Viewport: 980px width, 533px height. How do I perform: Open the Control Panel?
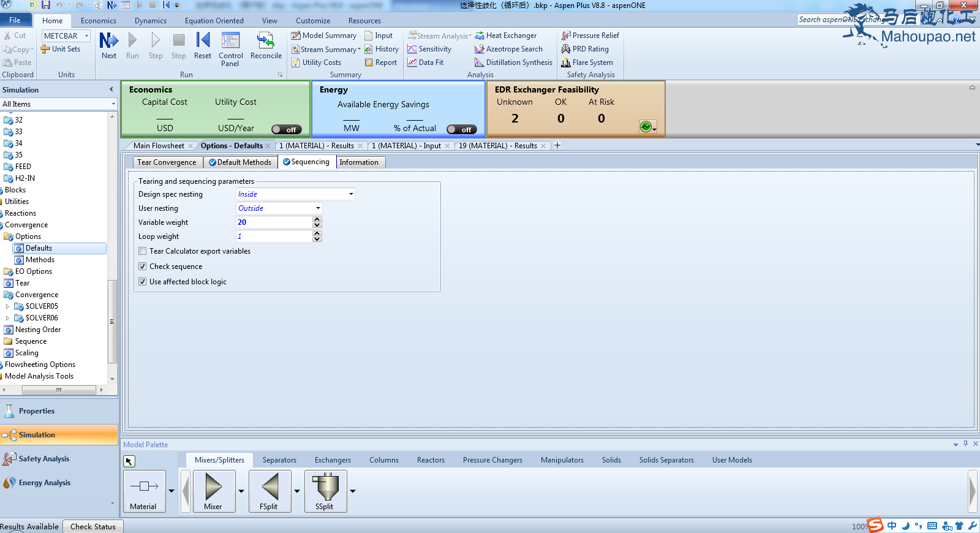[230, 50]
